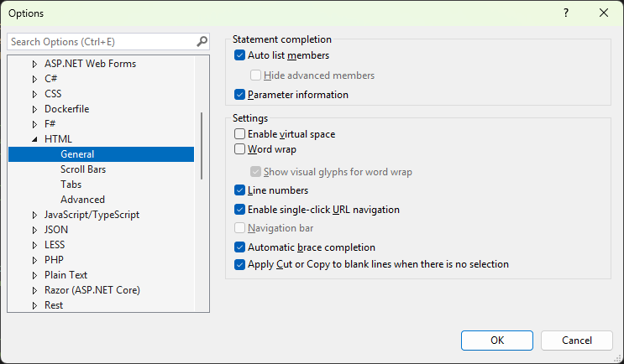Toggle Line numbers checkbox

point(240,190)
